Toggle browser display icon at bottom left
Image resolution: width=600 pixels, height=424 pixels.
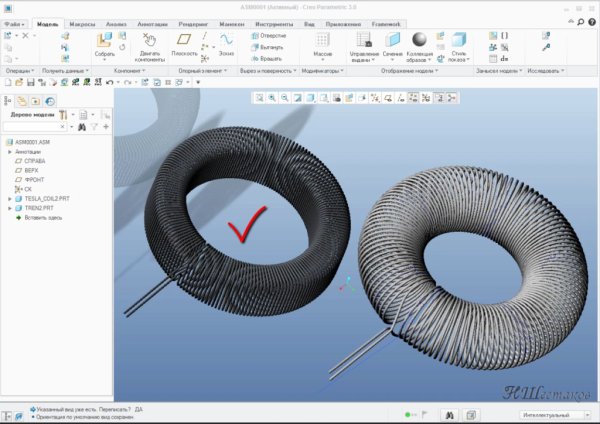click(18, 416)
